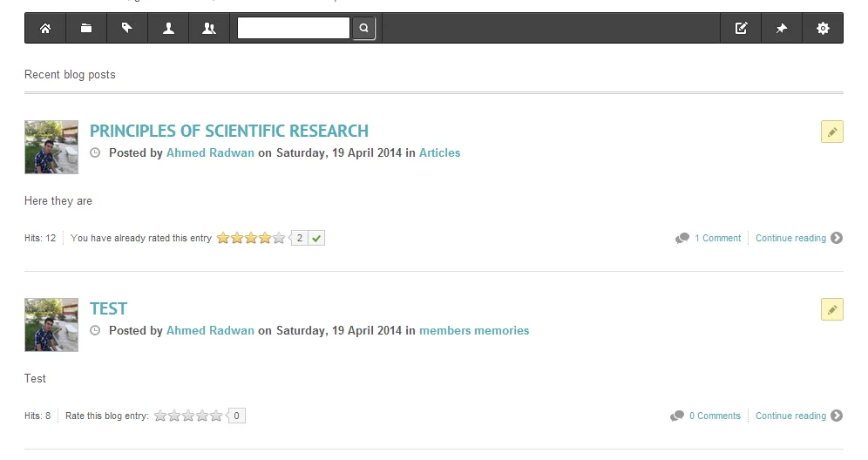
Task: Click in the blog search text field
Action: (294, 29)
